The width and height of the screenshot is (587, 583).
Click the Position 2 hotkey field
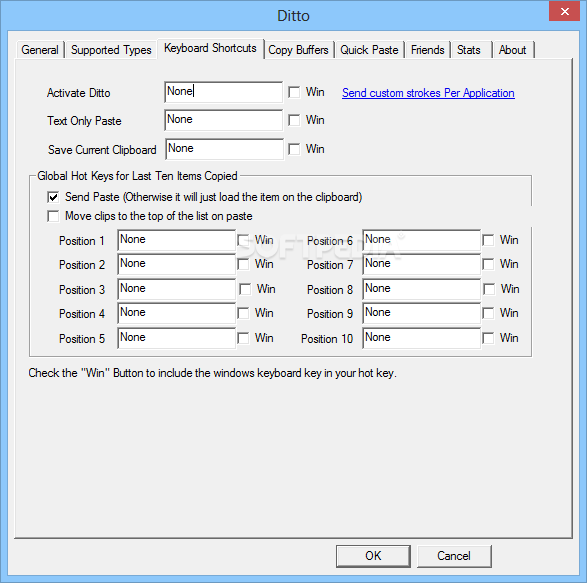[x=176, y=264]
